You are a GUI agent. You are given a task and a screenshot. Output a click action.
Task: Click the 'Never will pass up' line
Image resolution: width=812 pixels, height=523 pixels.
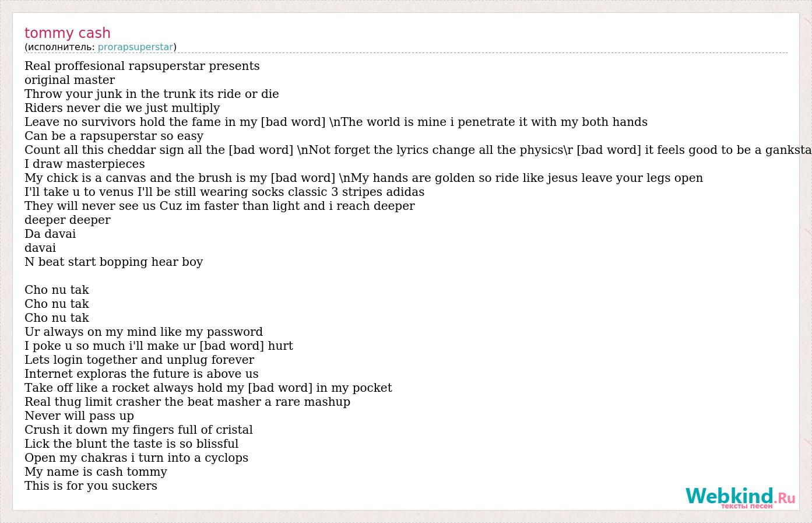(x=79, y=416)
